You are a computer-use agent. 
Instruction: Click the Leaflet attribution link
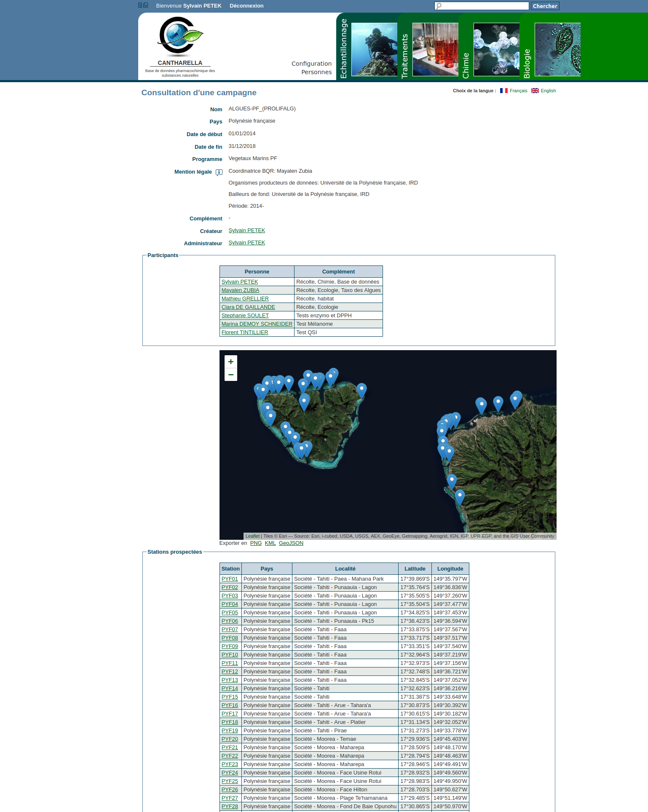click(252, 536)
